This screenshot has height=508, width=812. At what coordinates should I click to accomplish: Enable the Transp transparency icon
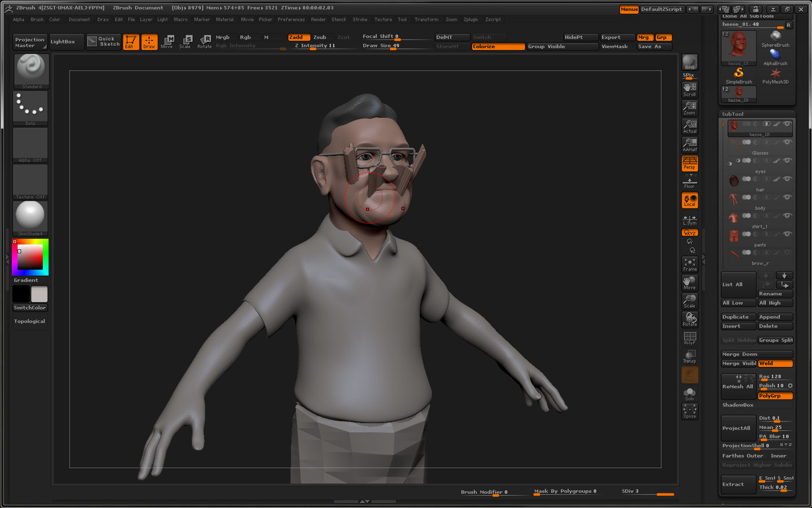tap(689, 356)
